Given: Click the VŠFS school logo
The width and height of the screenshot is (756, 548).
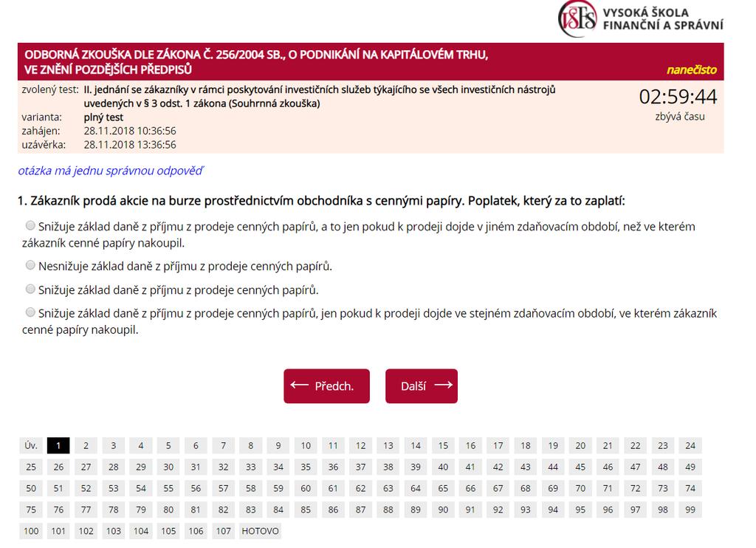Looking at the screenshot, I should coord(641,18).
